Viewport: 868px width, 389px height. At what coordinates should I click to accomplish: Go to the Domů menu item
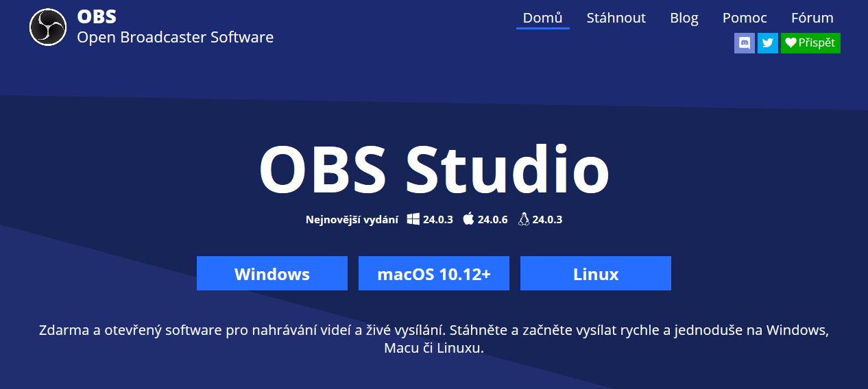coord(543,18)
